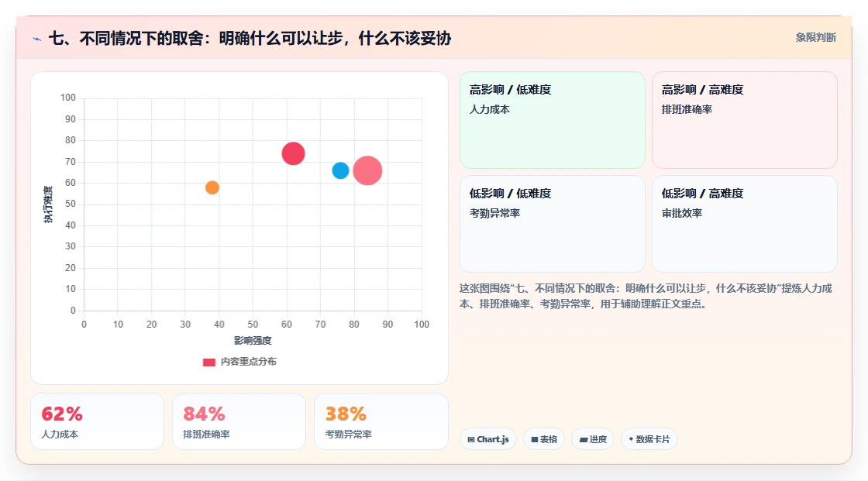Click the orange bubble near impact 38
The image size is (868, 481).
(212, 187)
